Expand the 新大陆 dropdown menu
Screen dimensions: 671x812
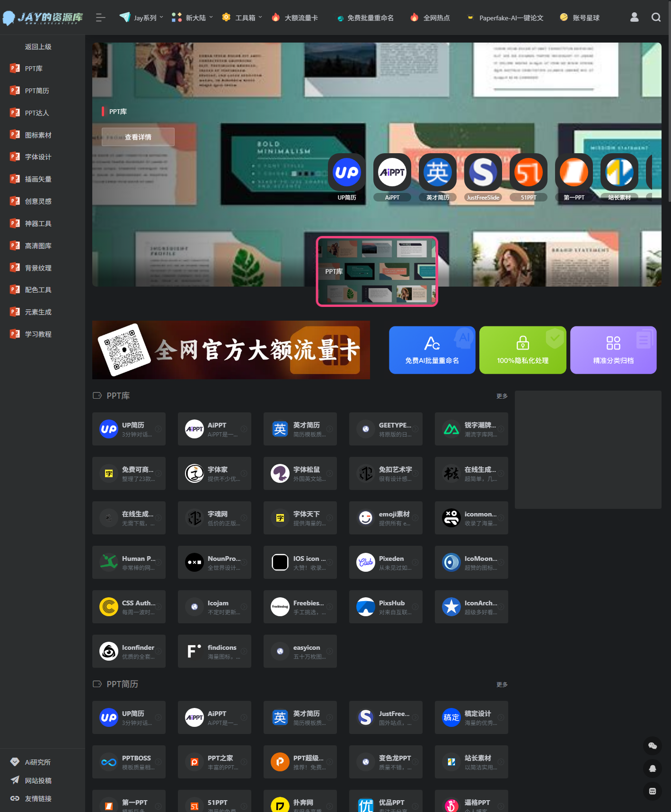(x=192, y=17)
